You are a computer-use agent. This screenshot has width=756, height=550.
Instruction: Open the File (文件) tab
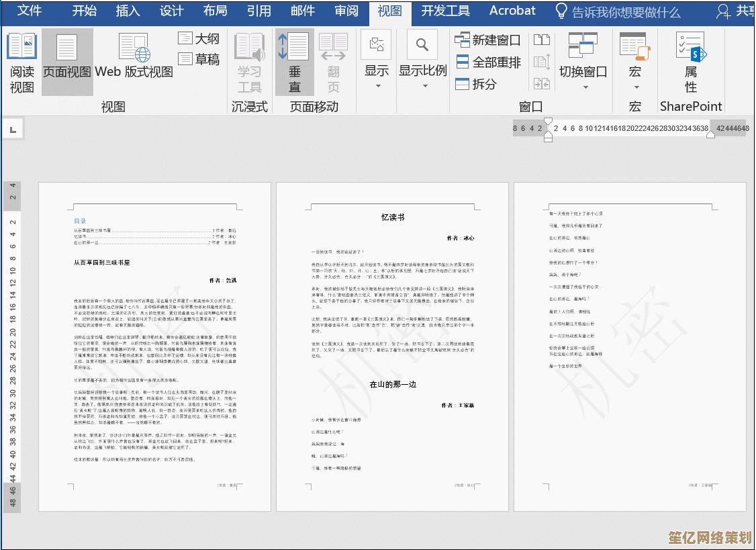(30, 11)
